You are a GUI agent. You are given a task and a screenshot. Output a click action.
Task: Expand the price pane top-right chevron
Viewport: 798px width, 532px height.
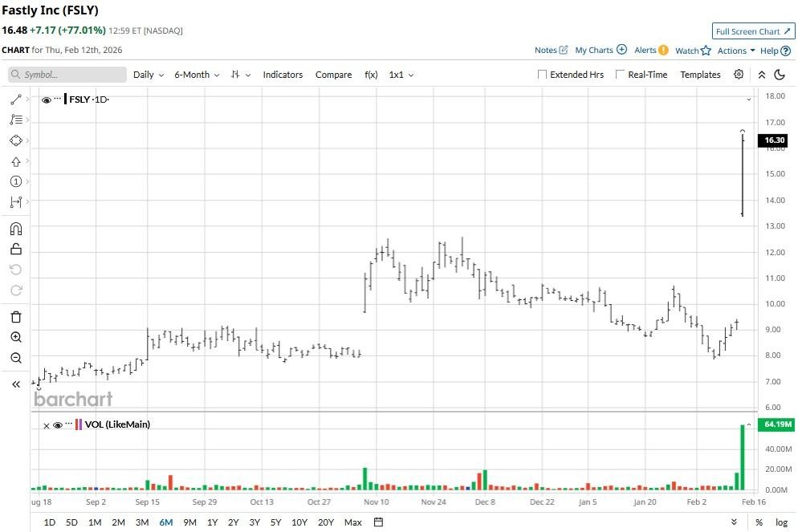pos(749,99)
